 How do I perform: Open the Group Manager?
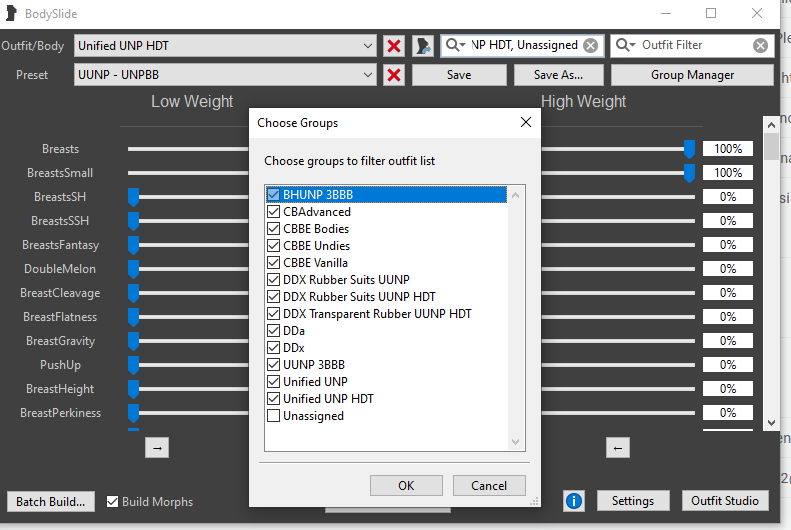pyautogui.click(x=692, y=75)
